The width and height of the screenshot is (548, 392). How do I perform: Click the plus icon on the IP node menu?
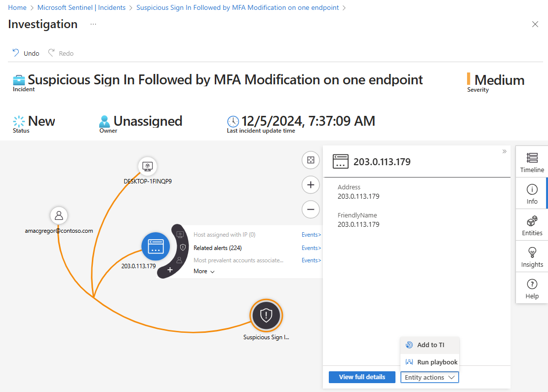(170, 270)
